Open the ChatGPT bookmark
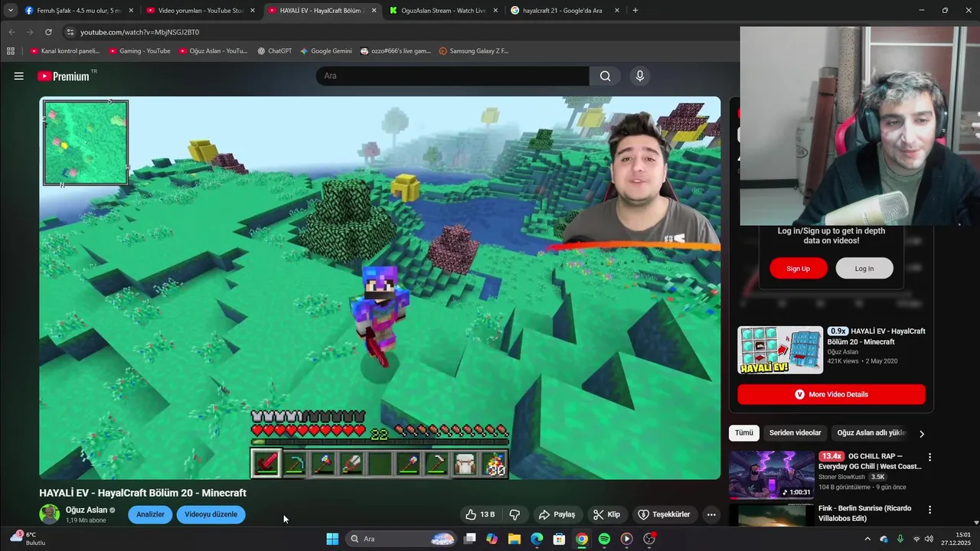The image size is (980, 551). click(274, 51)
